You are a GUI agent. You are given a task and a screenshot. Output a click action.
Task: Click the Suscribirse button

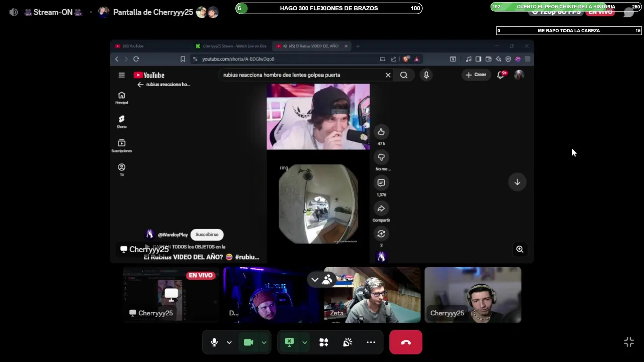(x=207, y=234)
